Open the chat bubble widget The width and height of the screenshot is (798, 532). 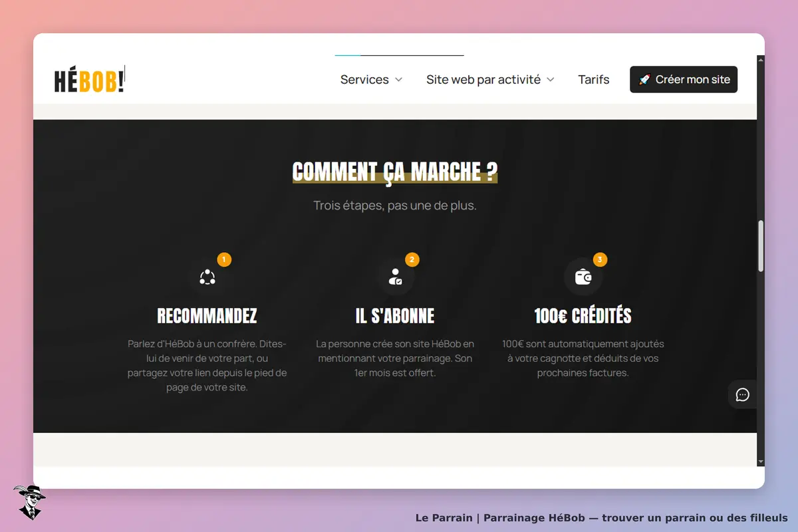(x=743, y=394)
